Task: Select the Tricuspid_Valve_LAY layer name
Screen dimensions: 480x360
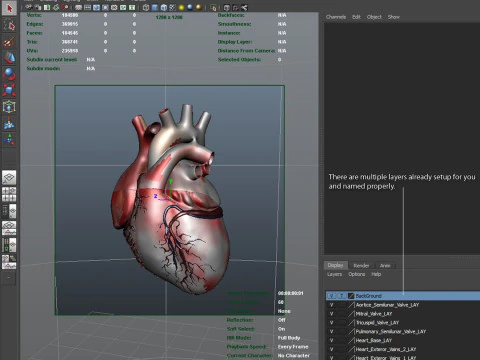Action: [x=377, y=322]
